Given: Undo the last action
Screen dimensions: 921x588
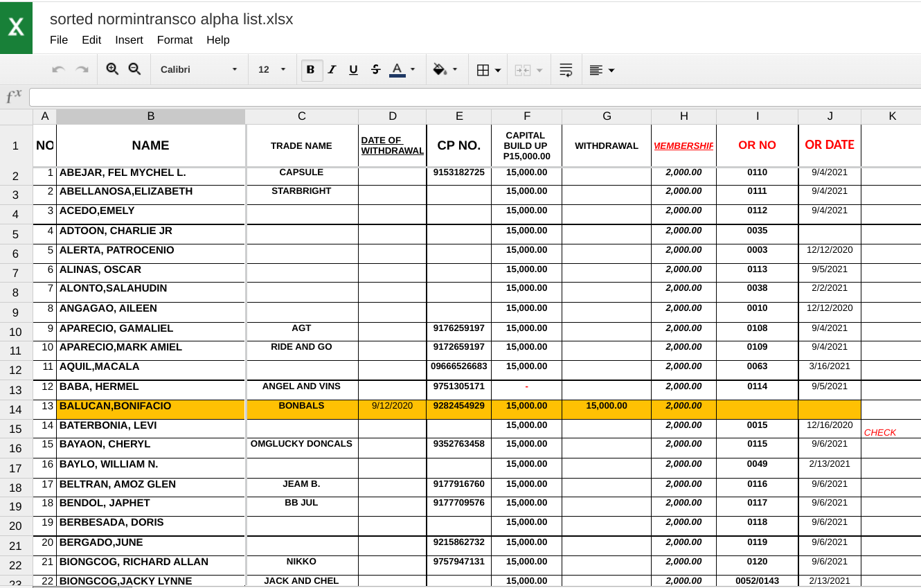Looking at the screenshot, I should click(59, 70).
